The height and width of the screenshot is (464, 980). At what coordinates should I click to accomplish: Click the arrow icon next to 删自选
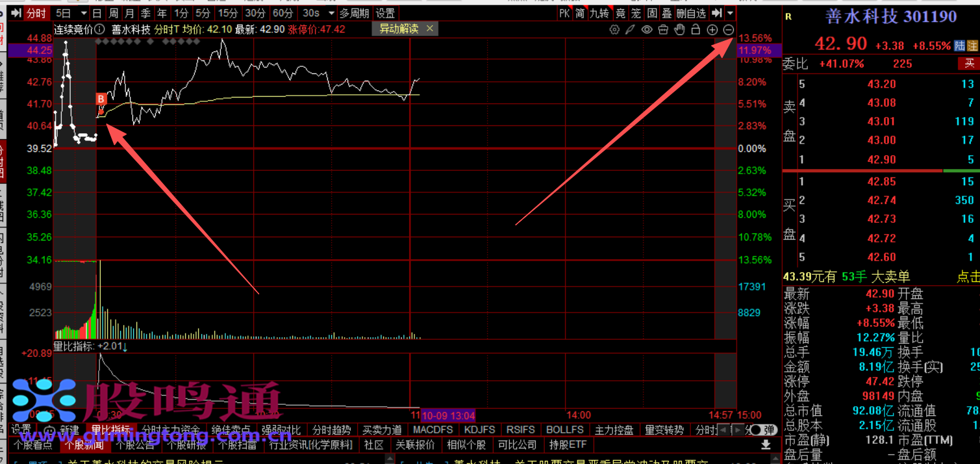point(716,13)
